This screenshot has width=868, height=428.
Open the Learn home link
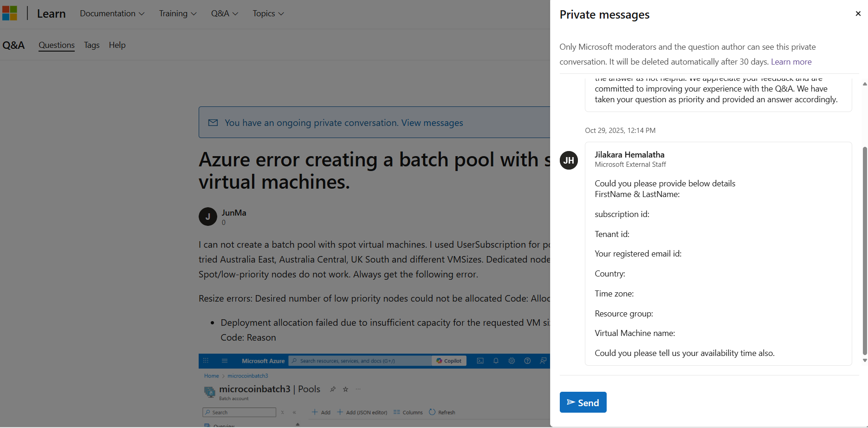point(51,13)
